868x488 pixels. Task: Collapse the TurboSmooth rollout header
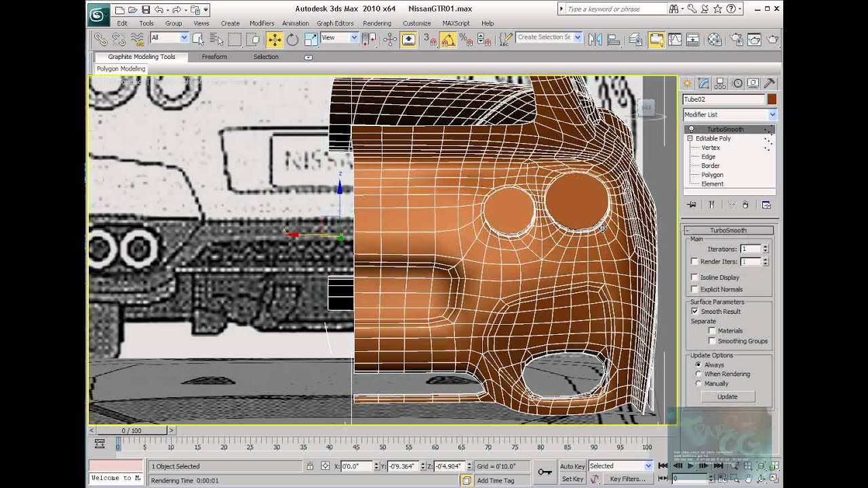pyautogui.click(x=728, y=230)
